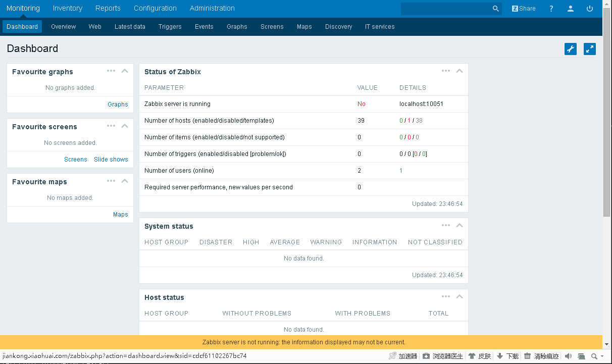Open the Screens submenu

(x=272, y=27)
